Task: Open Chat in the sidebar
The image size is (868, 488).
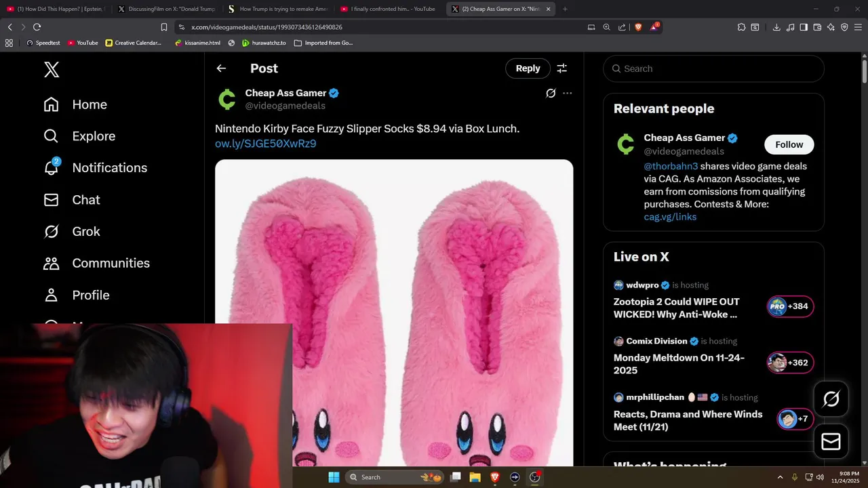Action: click(x=72, y=200)
